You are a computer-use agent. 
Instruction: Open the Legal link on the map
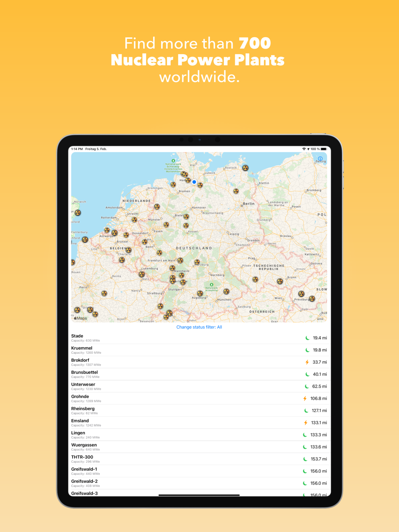pyautogui.click(x=320, y=319)
